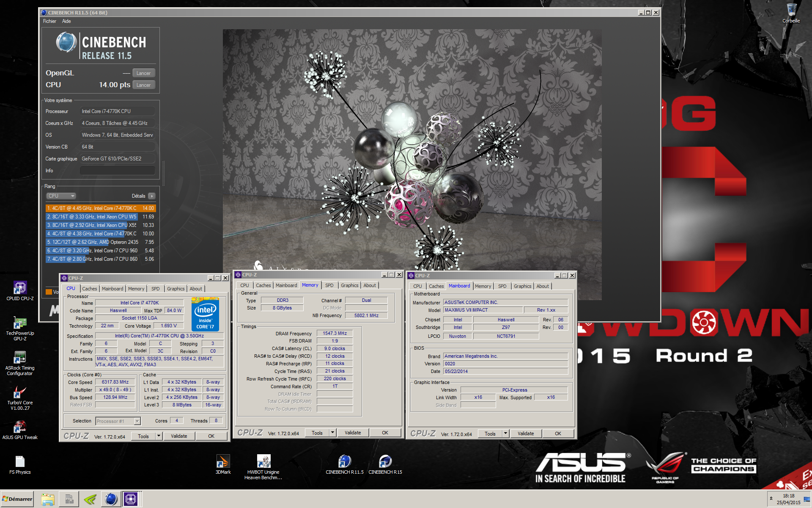Image resolution: width=812 pixels, height=508 pixels.
Task: Open Tools dropdown arrow in left CPU-Z
Action: click(159, 436)
